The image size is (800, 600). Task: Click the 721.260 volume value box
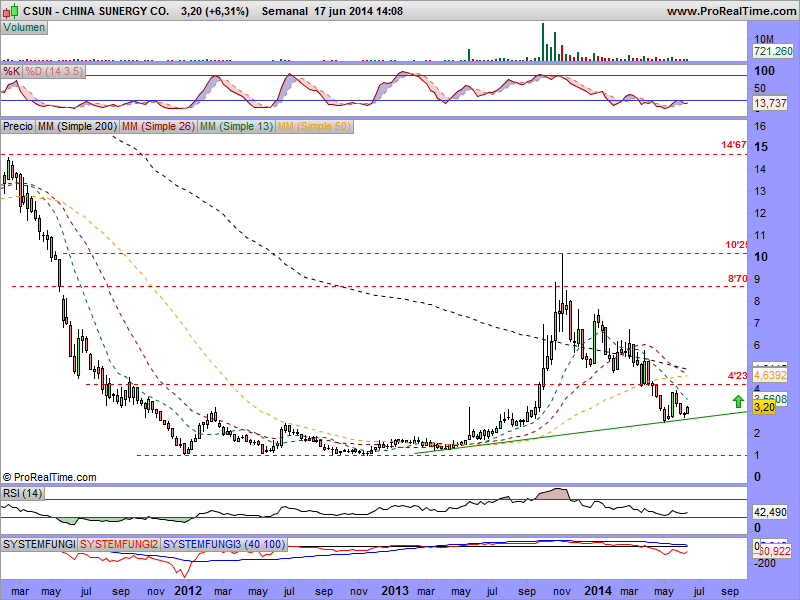coord(773,51)
